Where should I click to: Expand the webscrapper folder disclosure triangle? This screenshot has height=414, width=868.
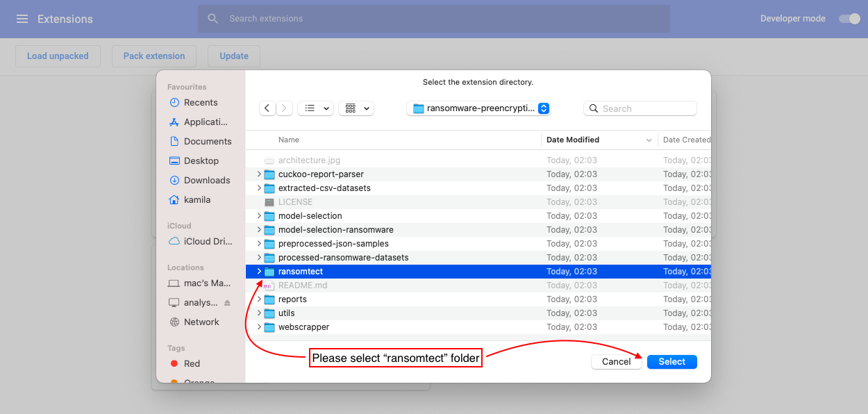click(259, 327)
